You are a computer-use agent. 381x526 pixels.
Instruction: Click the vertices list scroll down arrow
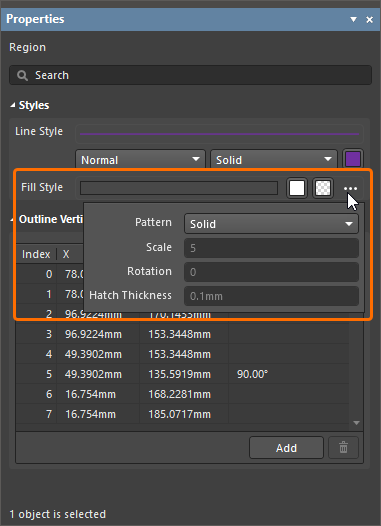coord(356,423)
